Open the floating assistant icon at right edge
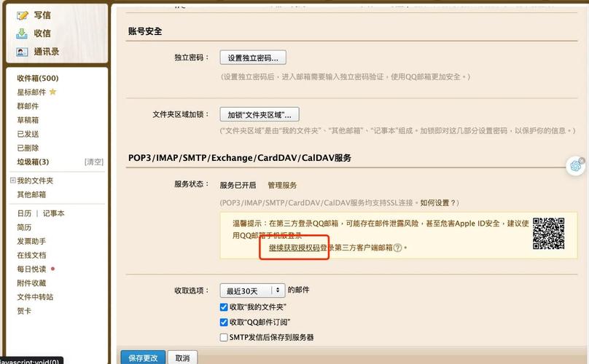The image size is (589, 364). coord(575,165)
